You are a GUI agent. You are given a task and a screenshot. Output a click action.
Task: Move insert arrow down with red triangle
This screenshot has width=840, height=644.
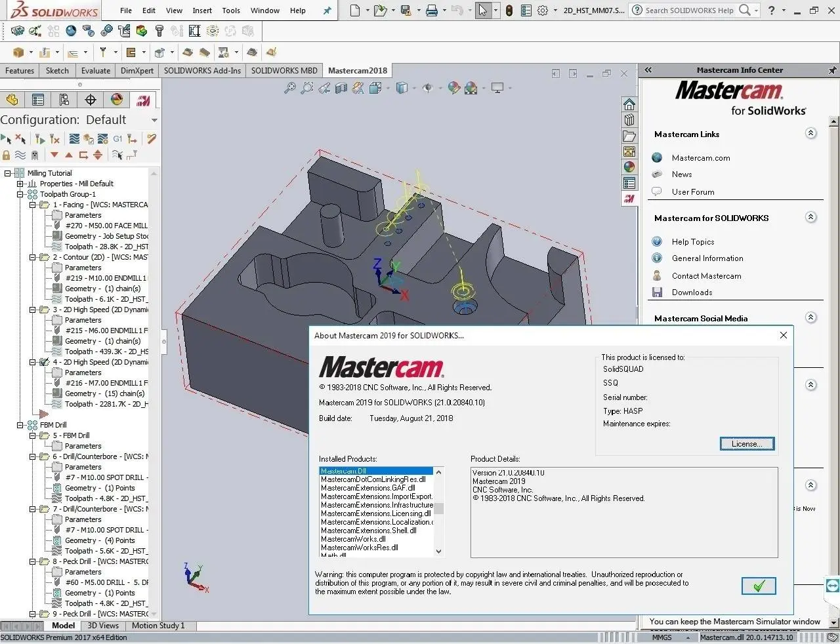pyautogui.click(x=54, y=155)
